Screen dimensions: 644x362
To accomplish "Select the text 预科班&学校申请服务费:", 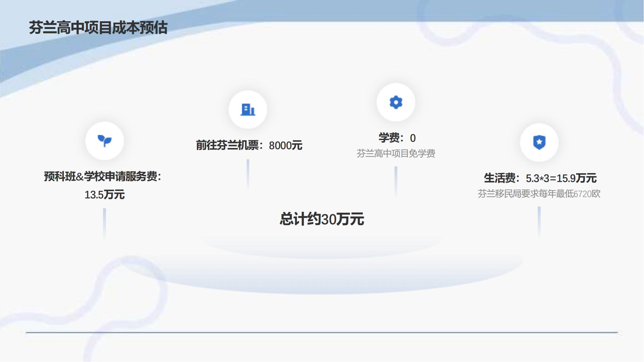I will click(x=103, y=176).
